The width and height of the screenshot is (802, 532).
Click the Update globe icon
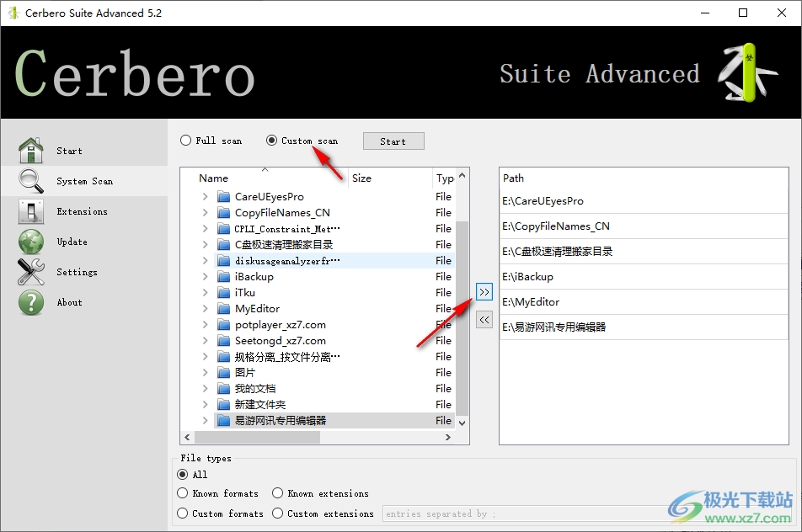point(31,242)
